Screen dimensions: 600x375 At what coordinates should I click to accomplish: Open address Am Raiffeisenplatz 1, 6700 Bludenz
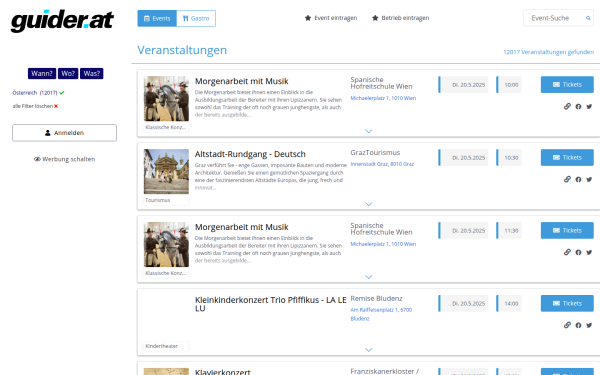[381, 314]
